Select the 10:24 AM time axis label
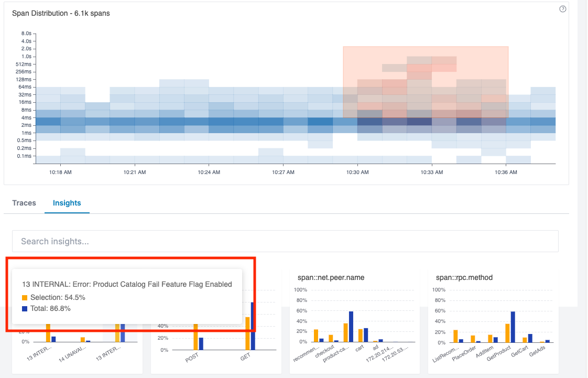This screenshot has height=378, width=588. pos(209,172)
